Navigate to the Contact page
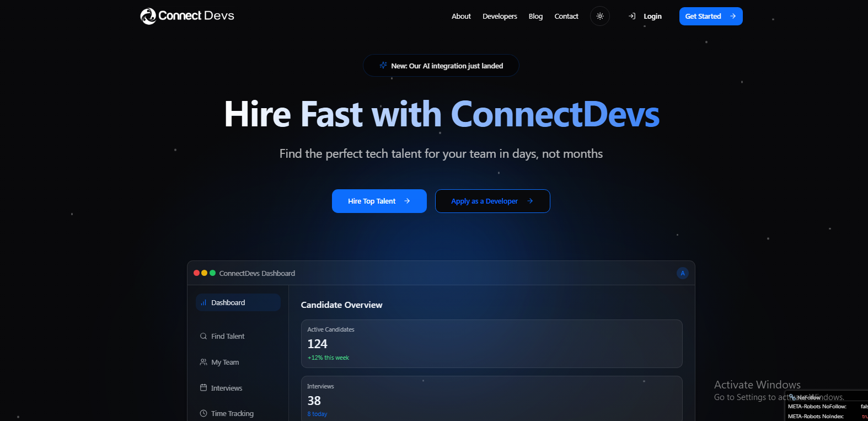868x421 pixels. point(566,17)
